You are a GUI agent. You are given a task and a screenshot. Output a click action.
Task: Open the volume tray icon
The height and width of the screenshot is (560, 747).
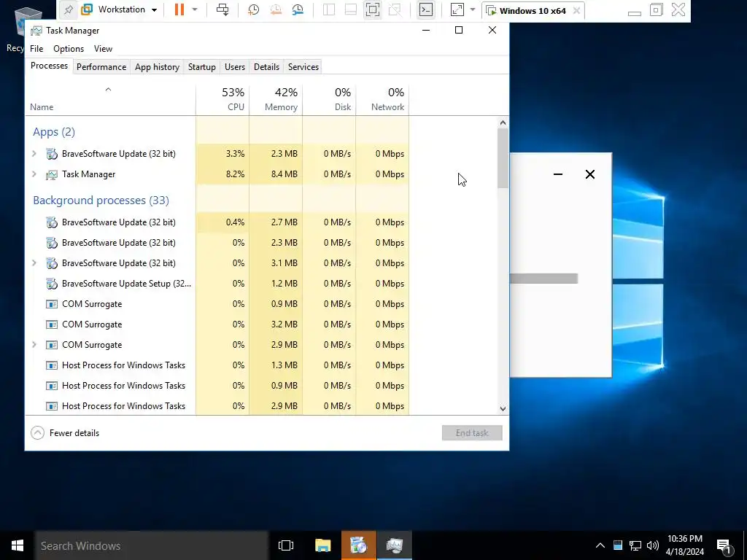coord(653,545)
